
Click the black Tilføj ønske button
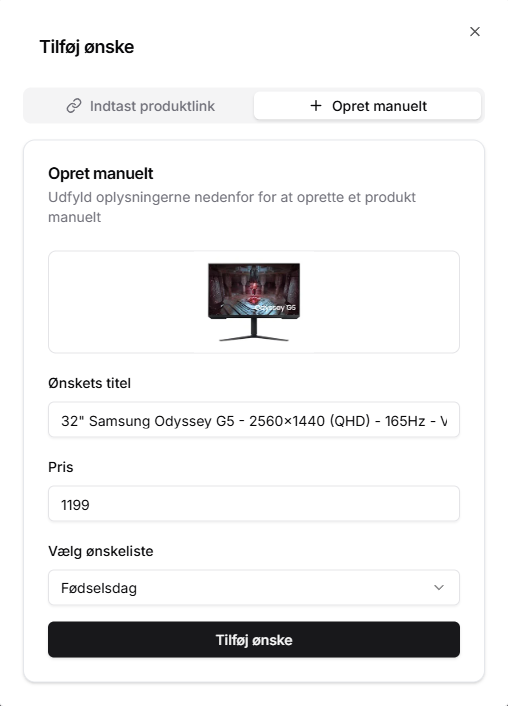point(254,640)
